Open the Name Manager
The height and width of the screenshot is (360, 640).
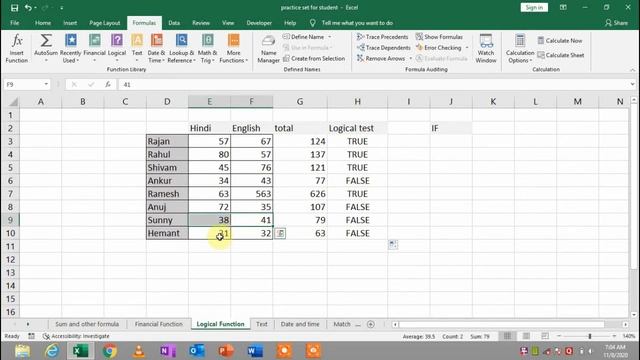tap(268, 48)
